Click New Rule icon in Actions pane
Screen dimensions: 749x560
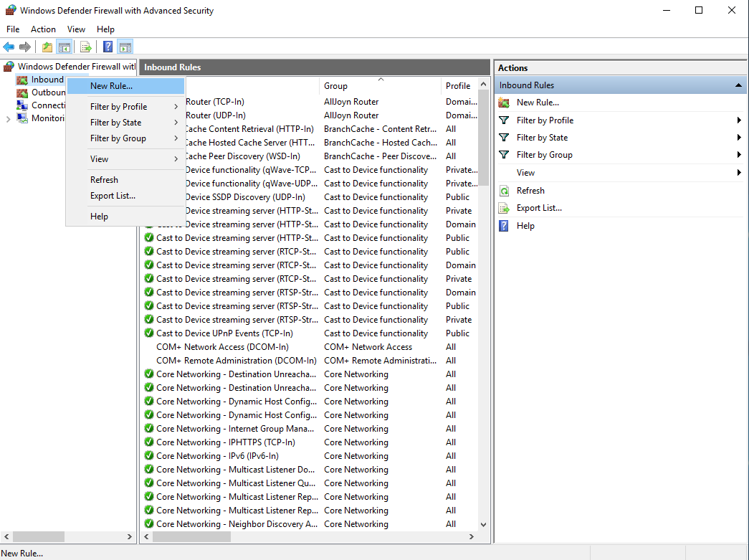pos(504,103)
